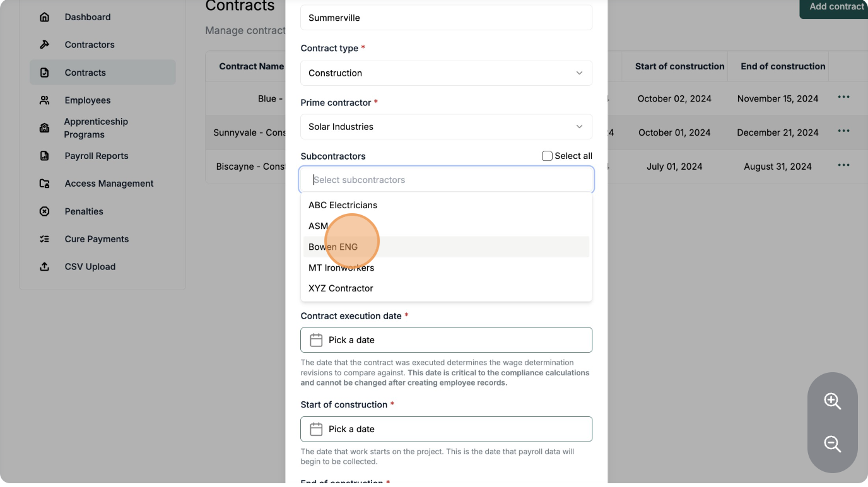The width and height of the screenshot is (868, 487).
Task: Click the Penalties circled-x icon
Action: (x=44, y=211)
